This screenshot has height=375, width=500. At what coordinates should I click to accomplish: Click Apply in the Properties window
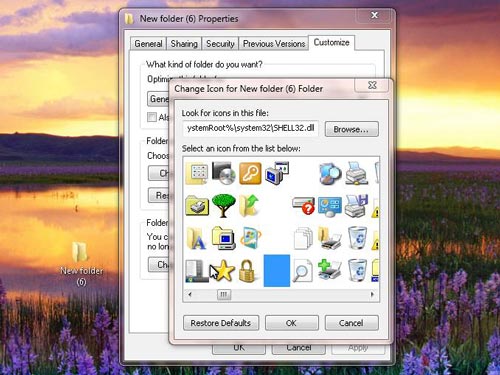358,348
